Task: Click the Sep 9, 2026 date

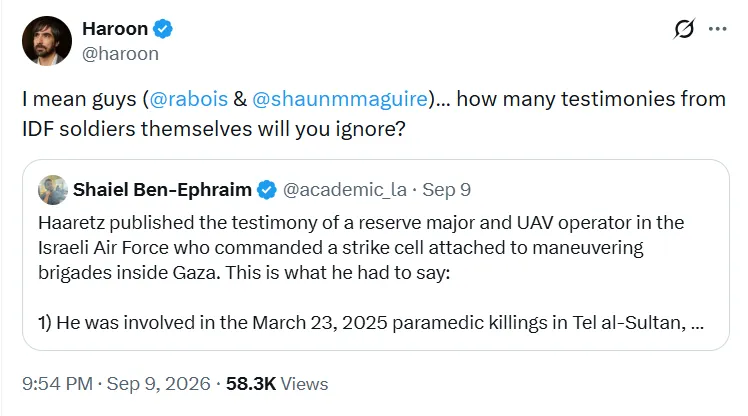Action: tap(158, 384)
